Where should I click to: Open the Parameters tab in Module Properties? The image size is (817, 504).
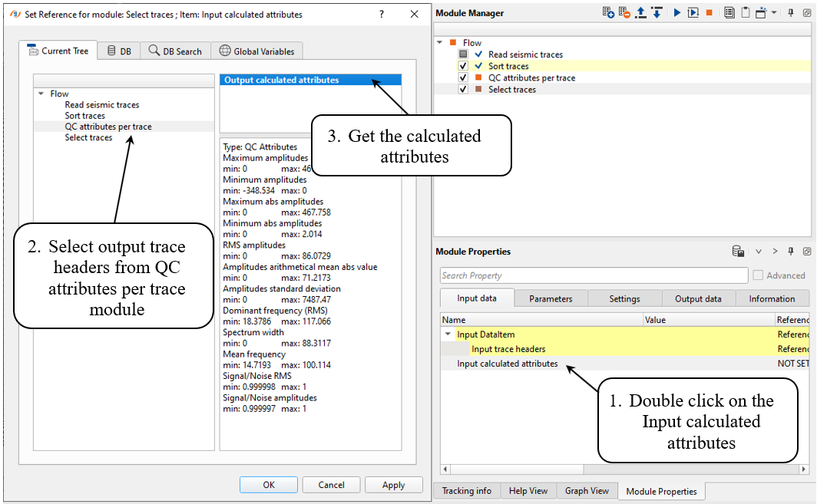click(x=551, y=298)
